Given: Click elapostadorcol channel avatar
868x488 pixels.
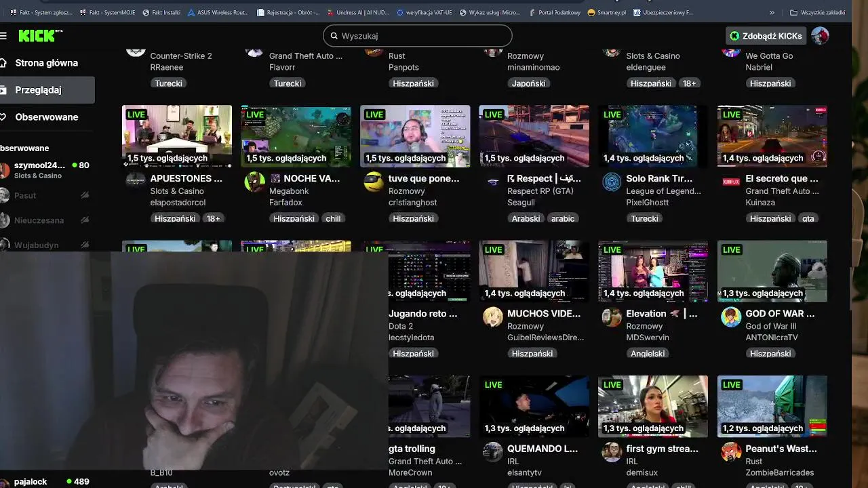Looking at the screenshot, I should coord(136,182).
